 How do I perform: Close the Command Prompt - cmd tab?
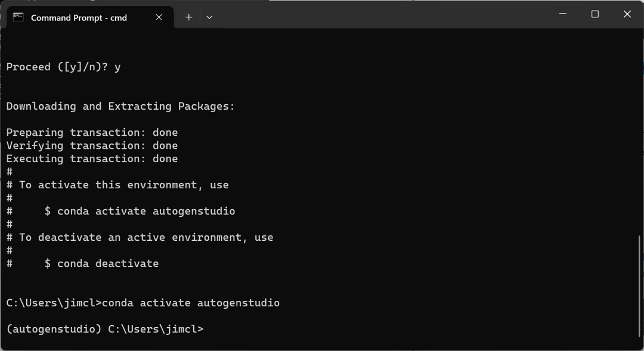(x=159, y=17)
